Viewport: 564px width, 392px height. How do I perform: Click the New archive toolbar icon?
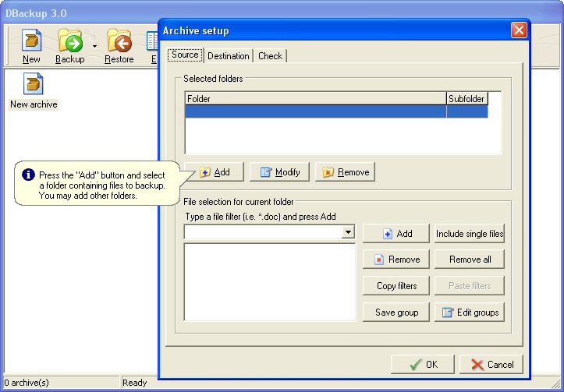point(31,46)
